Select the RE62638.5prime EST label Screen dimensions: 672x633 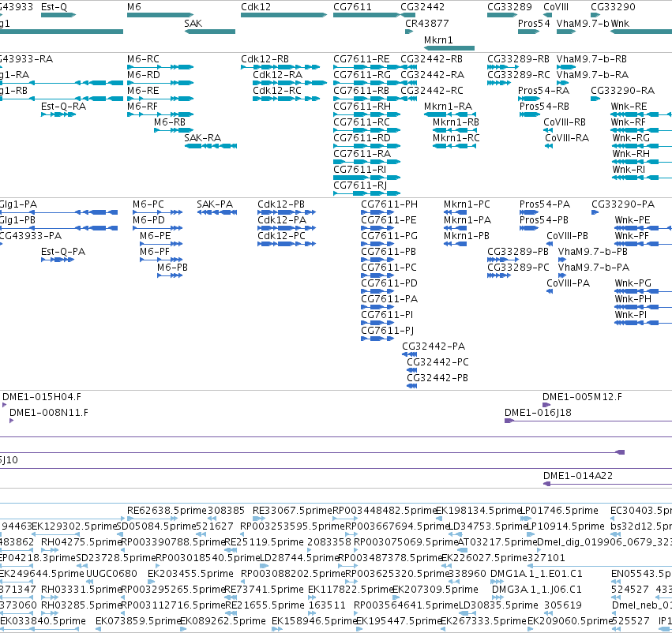[x=167, y=511]
